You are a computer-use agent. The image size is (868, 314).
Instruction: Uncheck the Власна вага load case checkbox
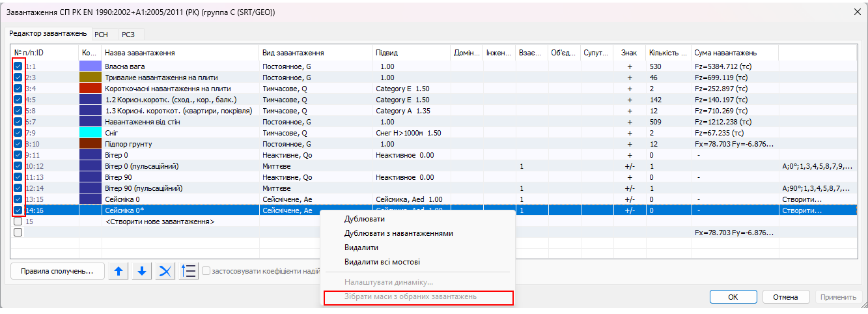18,66
